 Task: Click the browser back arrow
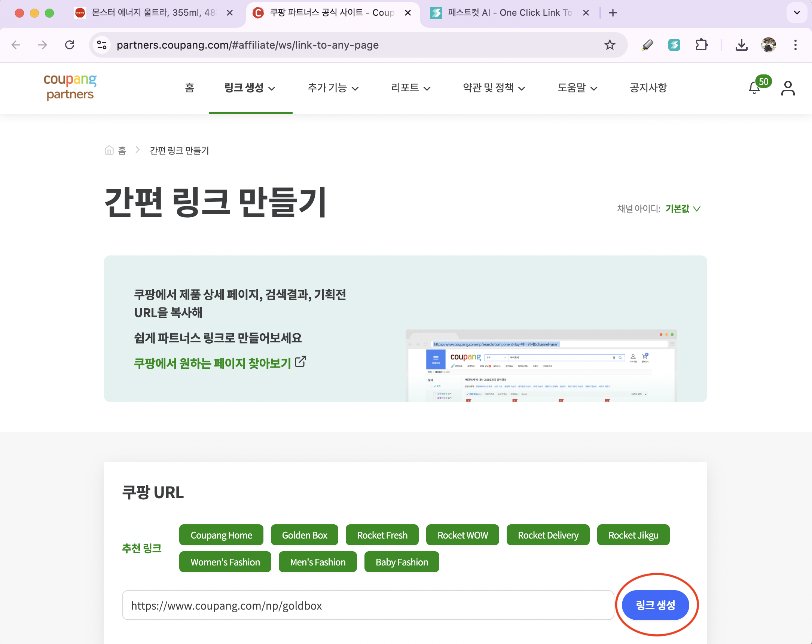point(16,45)
